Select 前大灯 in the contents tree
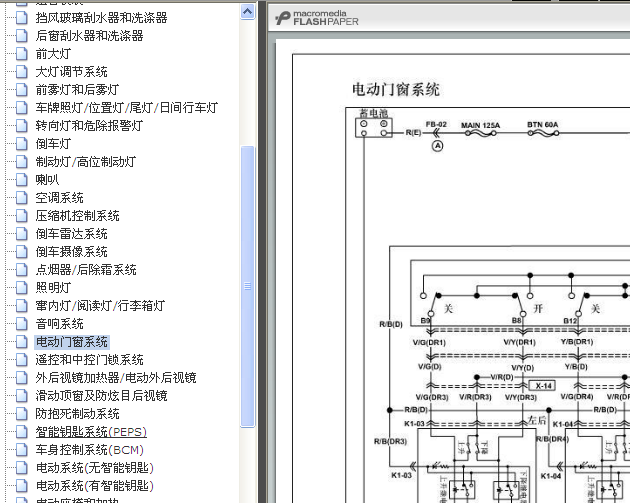 [x=53, y=54]
